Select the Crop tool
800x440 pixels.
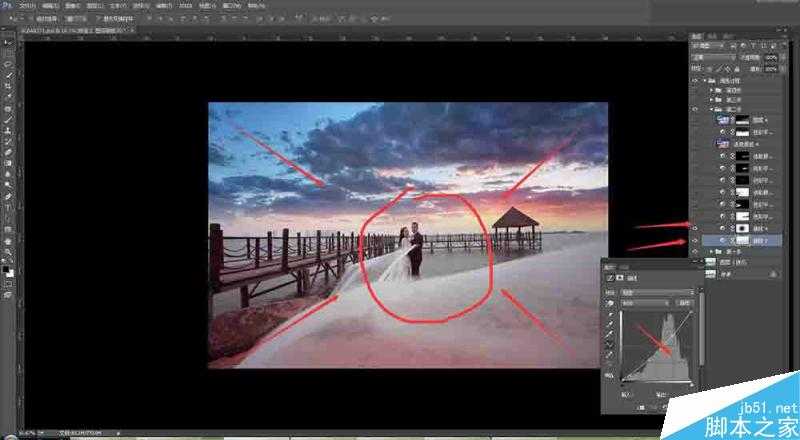[8, 86]
